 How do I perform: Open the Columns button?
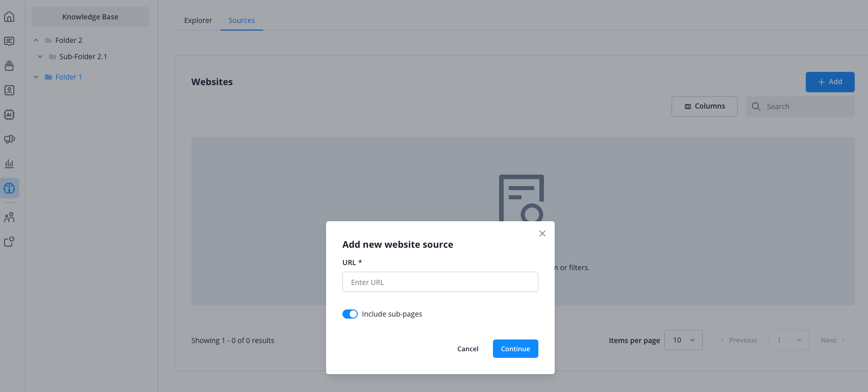click(705, 107)
